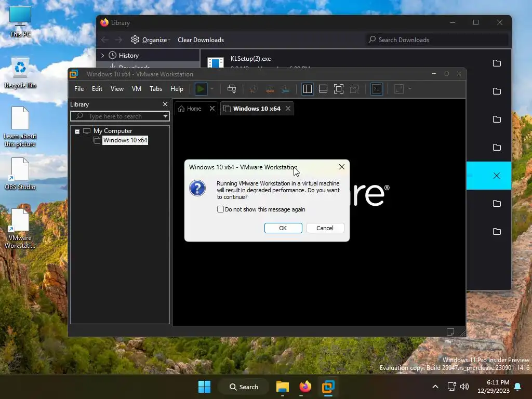Click the Revert to Snapshot toolbar icon

coord(270,89)
